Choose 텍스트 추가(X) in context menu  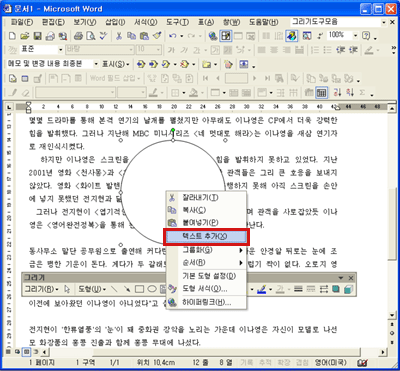[x=206, y=236]
